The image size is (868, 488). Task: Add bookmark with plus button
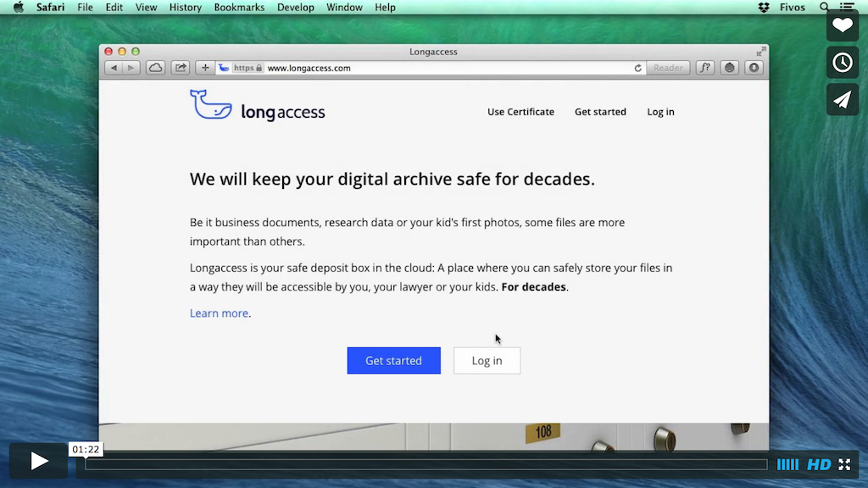[x=205, y=68]
